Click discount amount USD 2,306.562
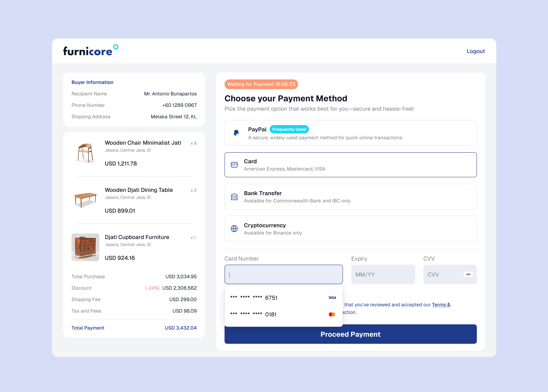This screenshot has height=392, width=548. click(179, 288)
